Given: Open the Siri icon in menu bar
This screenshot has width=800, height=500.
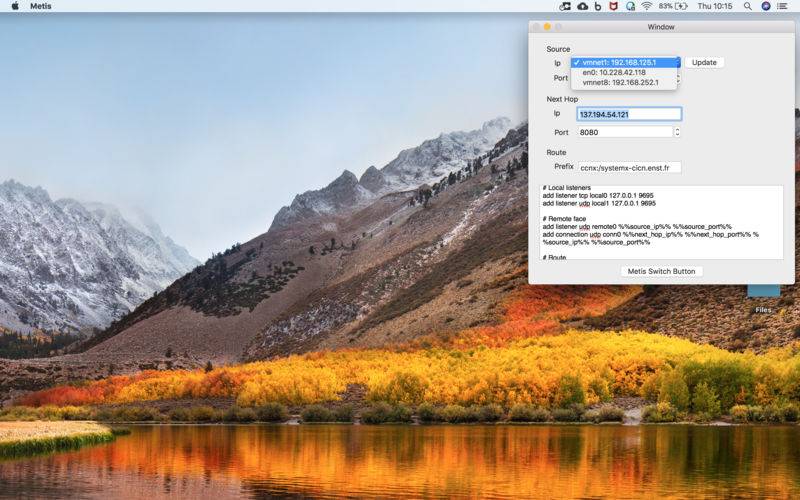Looking at the screenshot, I should pyautogui.click(x=765, y=6).
